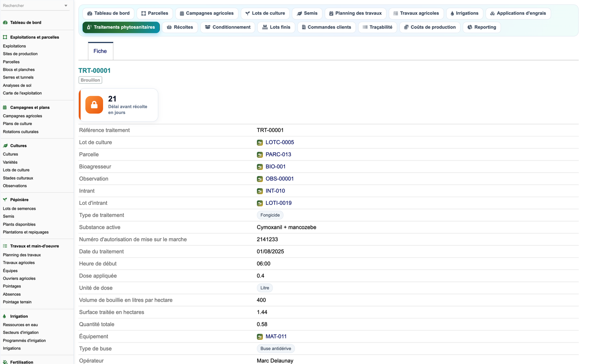Open Plans de culture in the sidebar
The height and width of the screenshot is (364, 589).
(18, 124)
